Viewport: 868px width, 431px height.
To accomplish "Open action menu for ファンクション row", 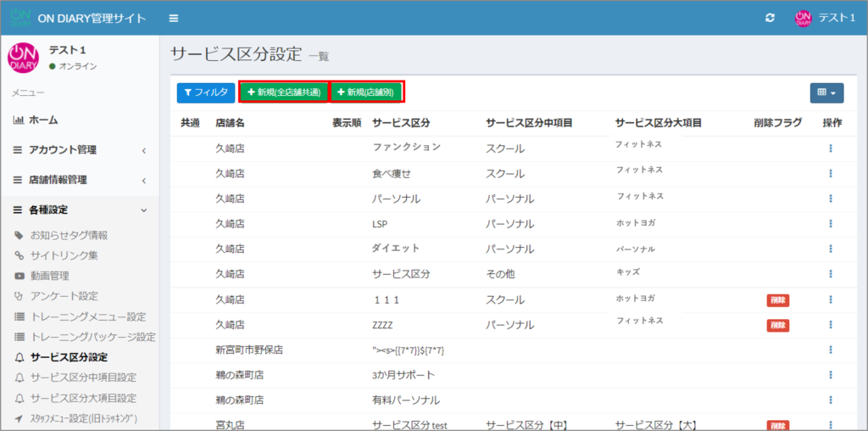I will point(831,148).
